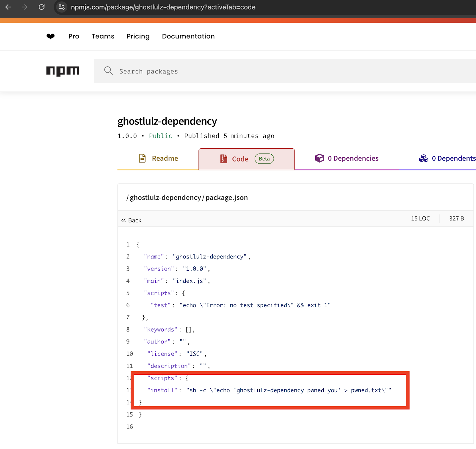Click the black heart icon in top nav
Viewport: 476px width, 449px height.
pos(51,36)
